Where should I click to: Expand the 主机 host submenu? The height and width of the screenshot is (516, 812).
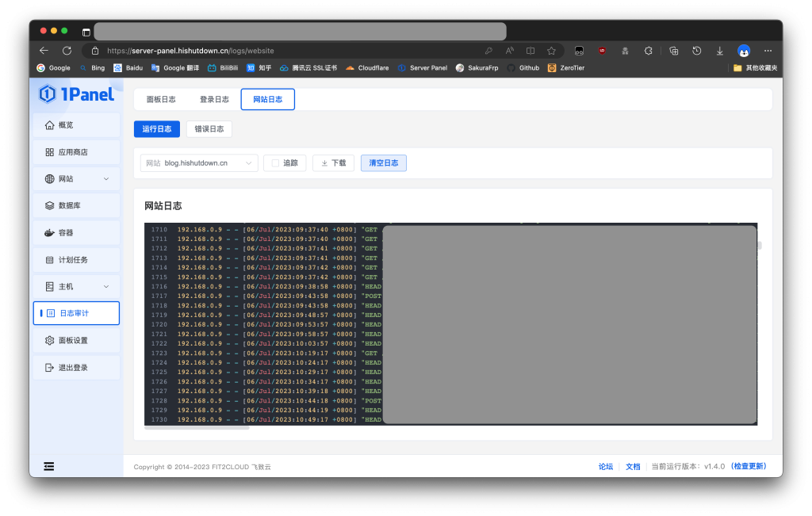point(106,286)
